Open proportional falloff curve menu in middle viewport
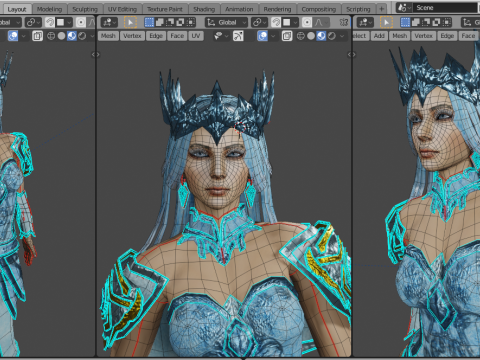Screen dimensions: 480x360 tap(321, 22)
